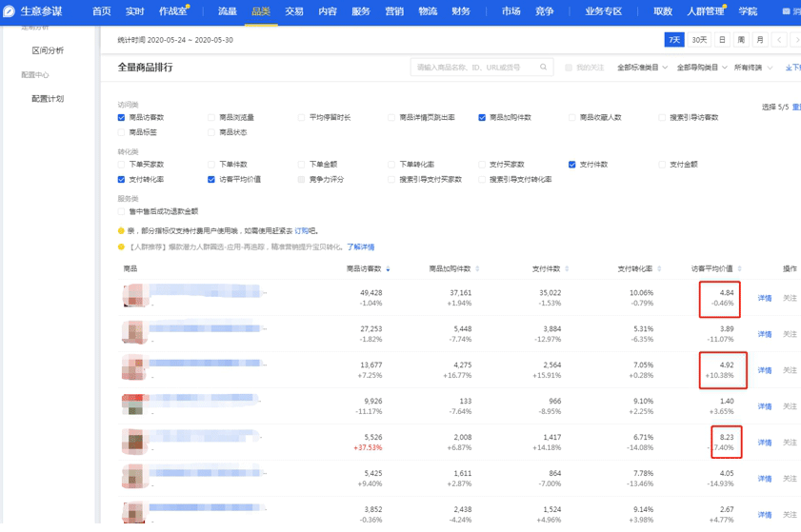Switch to 30天 time range

(699, 40)
